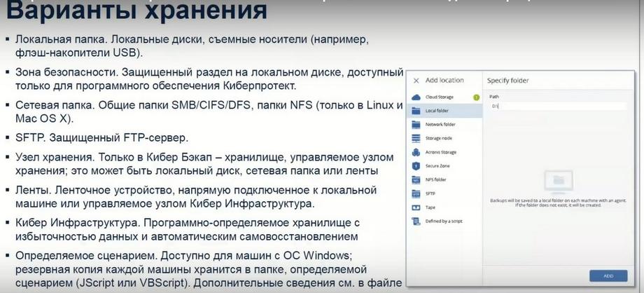Close the Add location dialog
The image size is (644, 293).
(416, 81)
